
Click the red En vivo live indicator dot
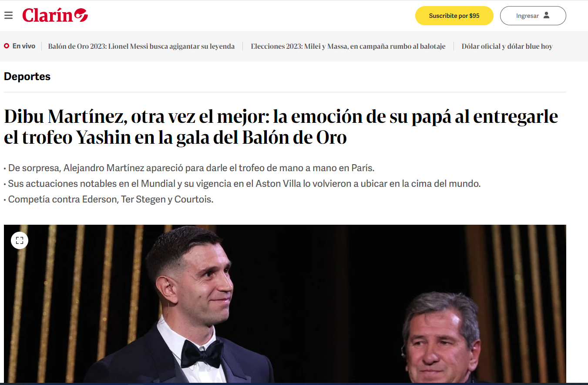pos(7,46)
